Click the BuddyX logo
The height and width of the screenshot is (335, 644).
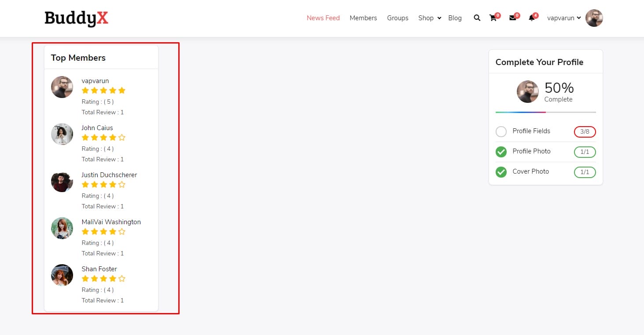[x=76, y=18]
